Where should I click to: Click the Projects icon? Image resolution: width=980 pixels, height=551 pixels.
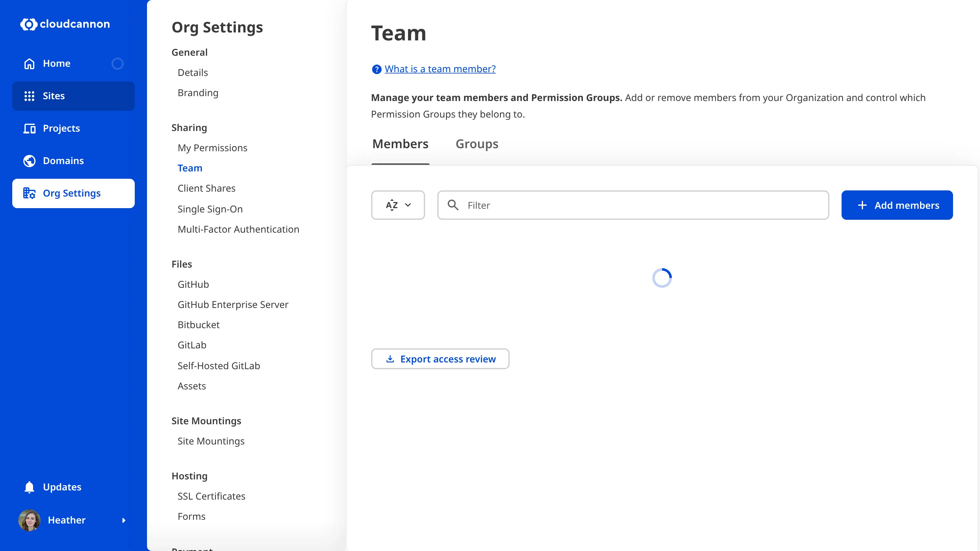click(x=29, y=129)
